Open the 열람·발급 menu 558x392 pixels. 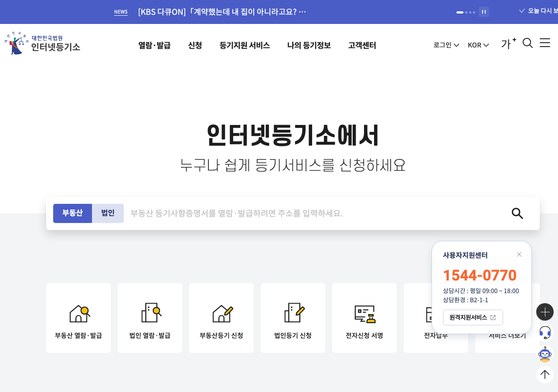point(154,45)
